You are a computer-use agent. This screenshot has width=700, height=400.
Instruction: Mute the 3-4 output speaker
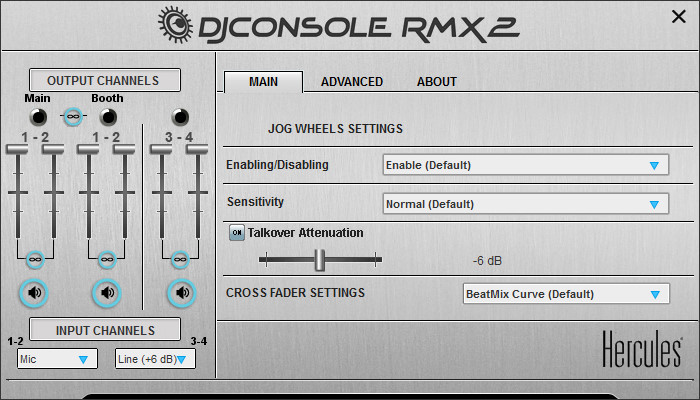[x=182, y=293]
